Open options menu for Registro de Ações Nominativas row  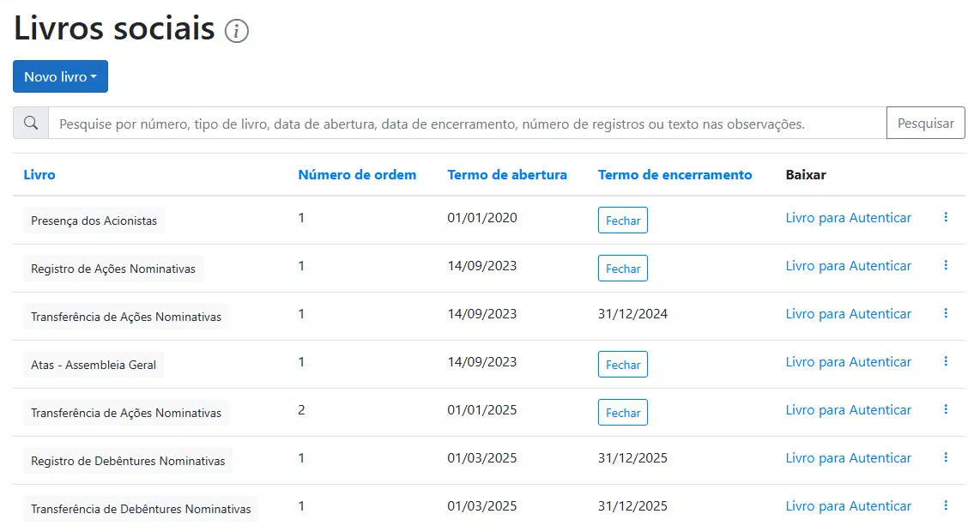pyautogui.click(x=946, y=265)
